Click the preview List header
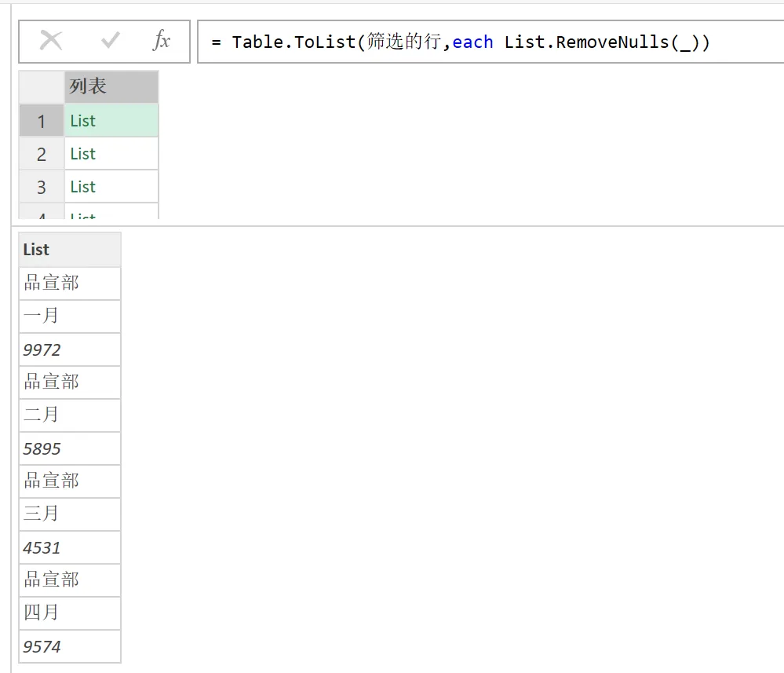 [x=70, y=249]
